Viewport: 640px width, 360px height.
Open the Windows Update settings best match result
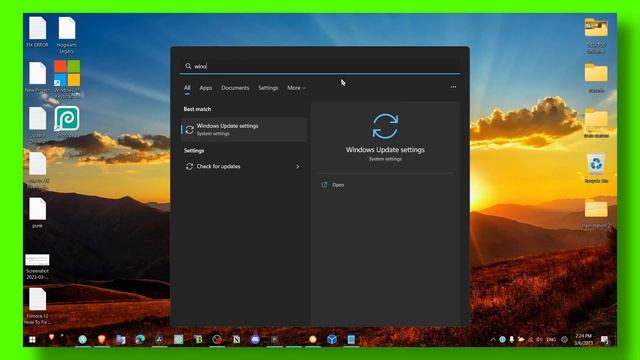pos(244,129)
